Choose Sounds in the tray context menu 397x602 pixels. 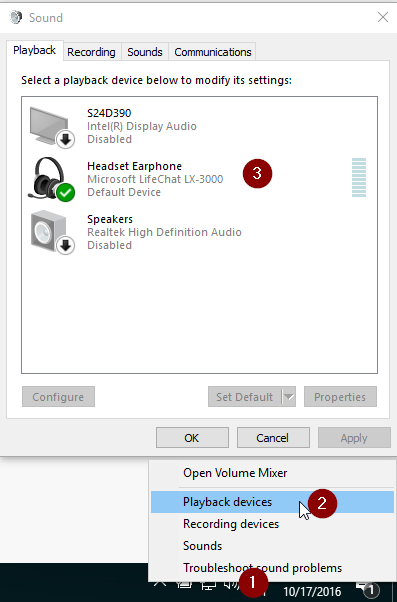tap(272, 546)
